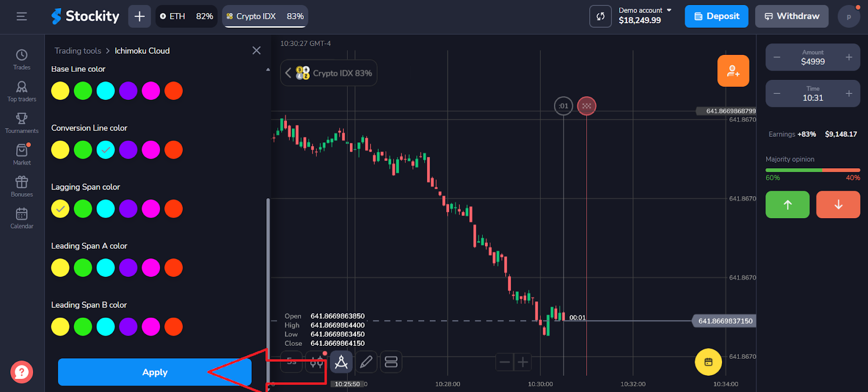Decrease the Time with minus
The height and width of the screenshot is (392, 868).
777,93
